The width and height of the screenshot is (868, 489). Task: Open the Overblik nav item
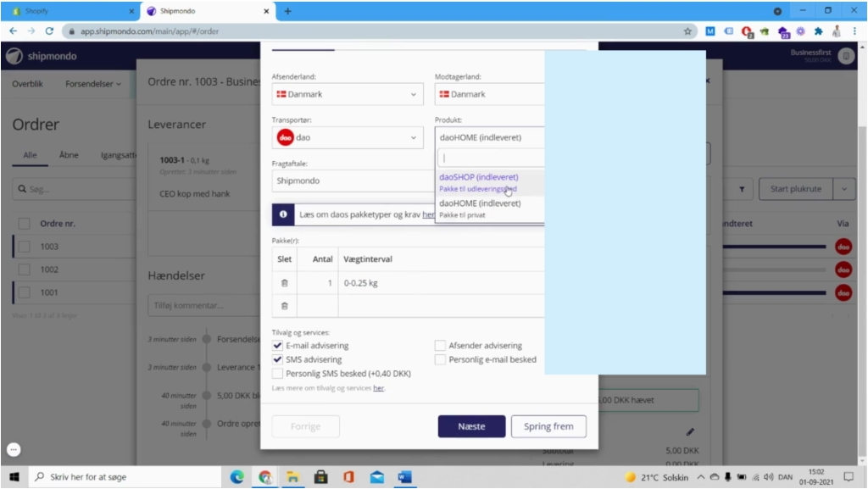click(28, 84)
